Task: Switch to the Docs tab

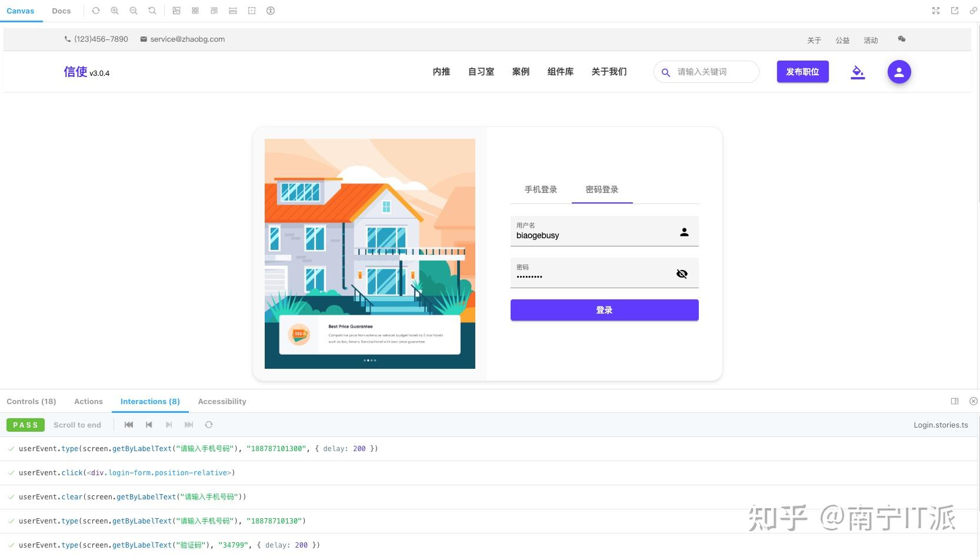Action: pyautogui.click(x=61, y=10)
